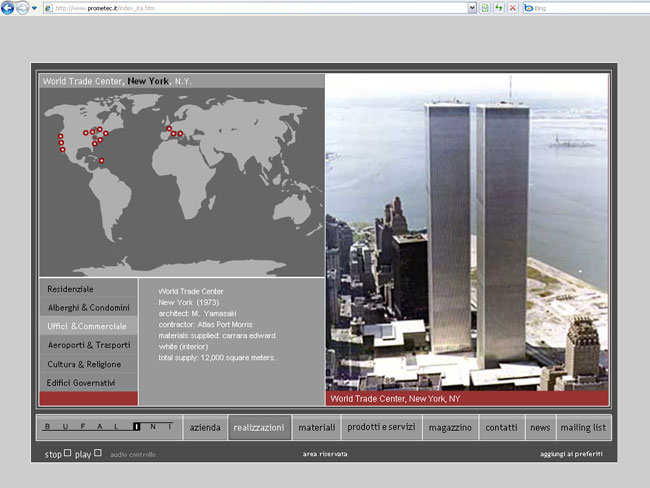
Task: Click the 'audio controllo' label
Action: [x=133, y=455]
